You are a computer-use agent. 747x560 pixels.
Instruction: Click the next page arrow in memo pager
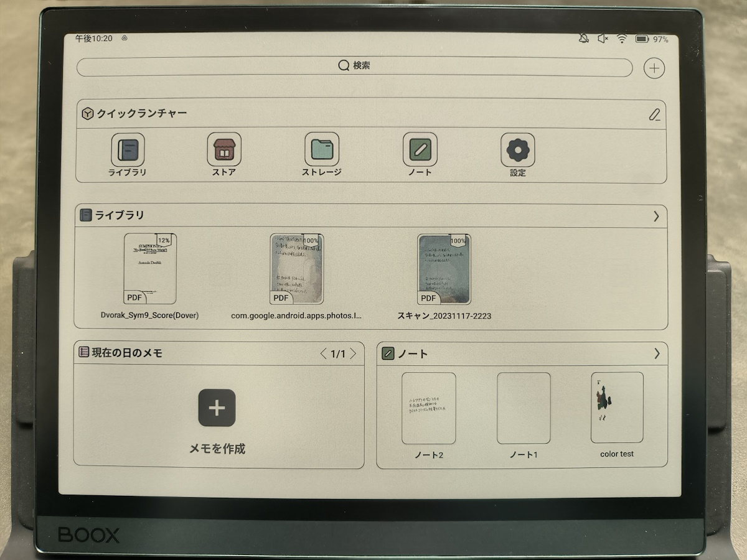pos(353,353)
